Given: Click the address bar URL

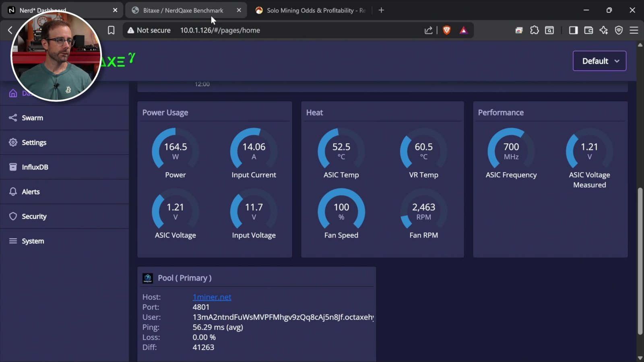Looking at the screenshot, I should [x=220, y=30].
